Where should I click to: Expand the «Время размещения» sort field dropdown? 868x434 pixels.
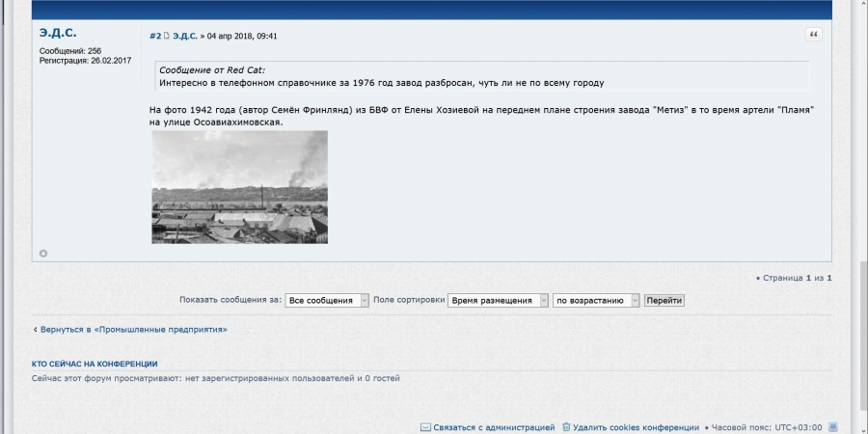[498, 300]
